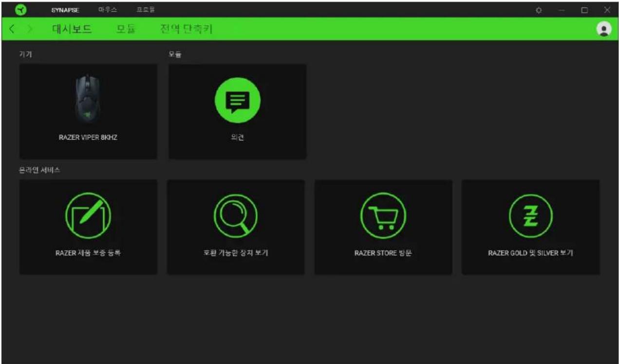Screen dimensions: 619x364
Task: Open settings gear in title bar
Action: (539, 10)
